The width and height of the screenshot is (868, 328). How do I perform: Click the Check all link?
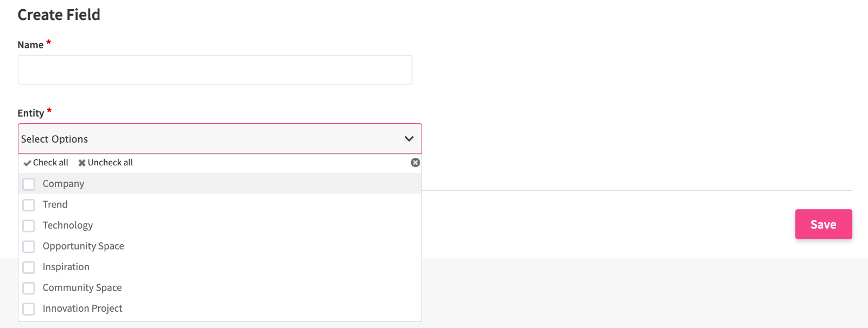pyautogui.click(x=51, y=162)
